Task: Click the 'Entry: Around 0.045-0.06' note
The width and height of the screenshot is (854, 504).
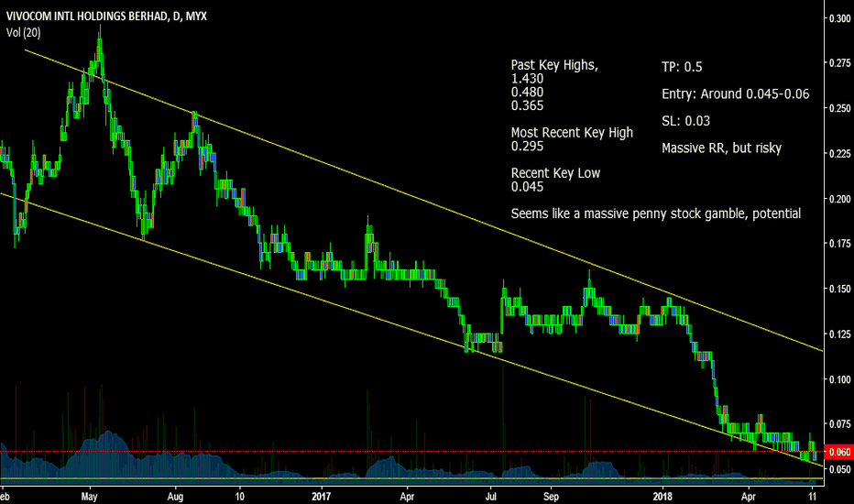Action: tap(735, 93)
